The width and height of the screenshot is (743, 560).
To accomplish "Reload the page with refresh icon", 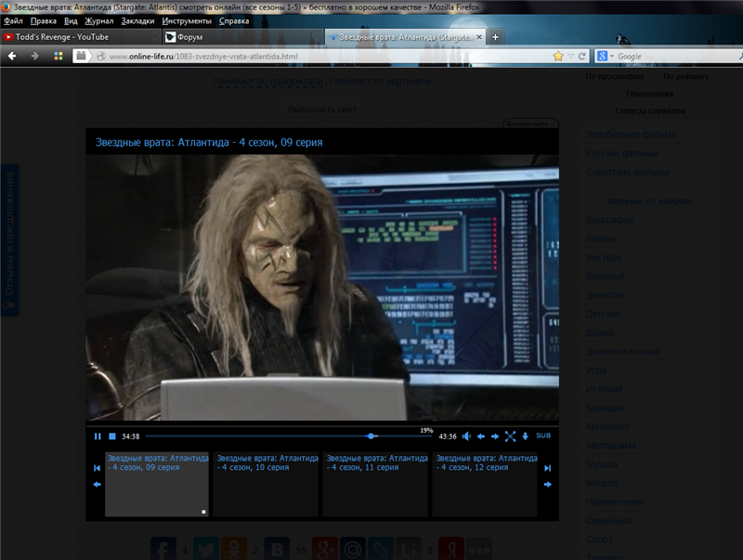I will point(582,57).
